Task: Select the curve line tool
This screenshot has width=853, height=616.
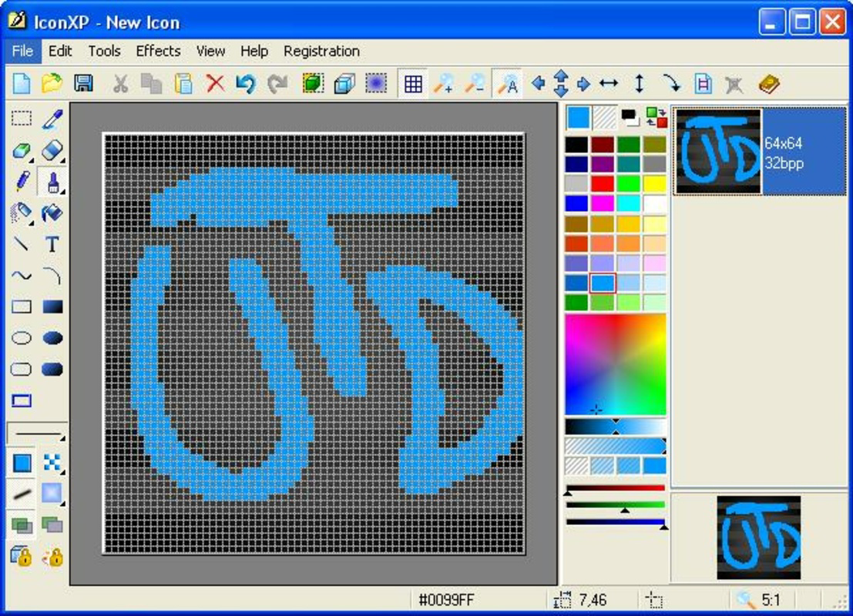Action: (22, 276)
